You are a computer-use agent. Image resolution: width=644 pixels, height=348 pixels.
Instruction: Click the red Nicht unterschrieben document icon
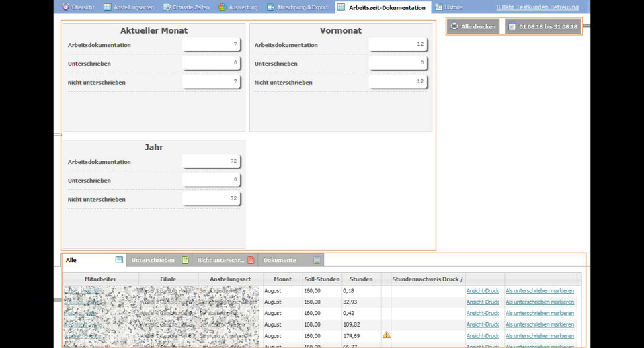click(251, 260)
